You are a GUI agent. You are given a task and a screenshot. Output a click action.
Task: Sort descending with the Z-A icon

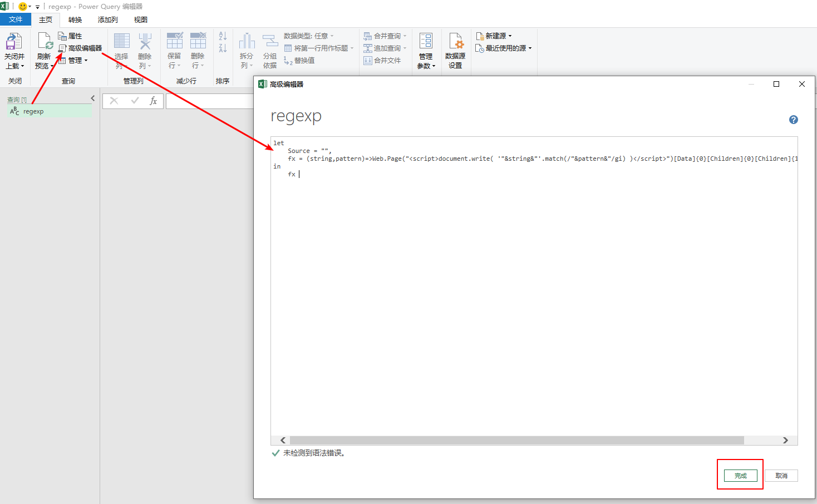[223, 48]
